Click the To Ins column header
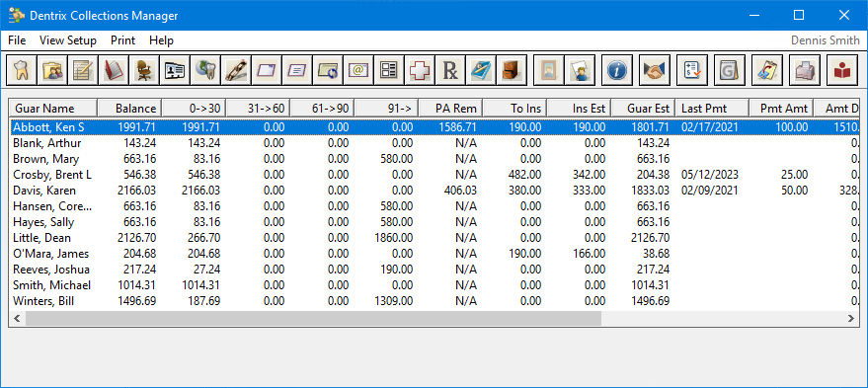This screenshot has width=868, height=388. tap(515, 109)
